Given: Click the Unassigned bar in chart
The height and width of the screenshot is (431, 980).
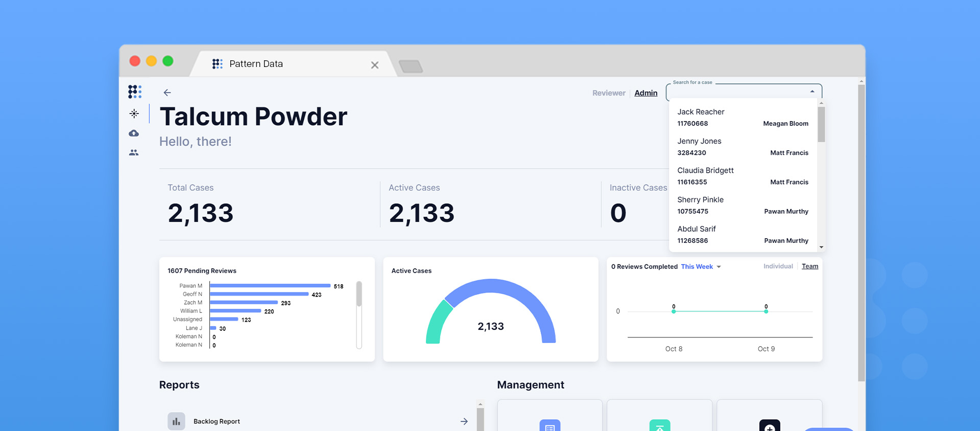Looking at the screenshot, I should tap(224, 320).
